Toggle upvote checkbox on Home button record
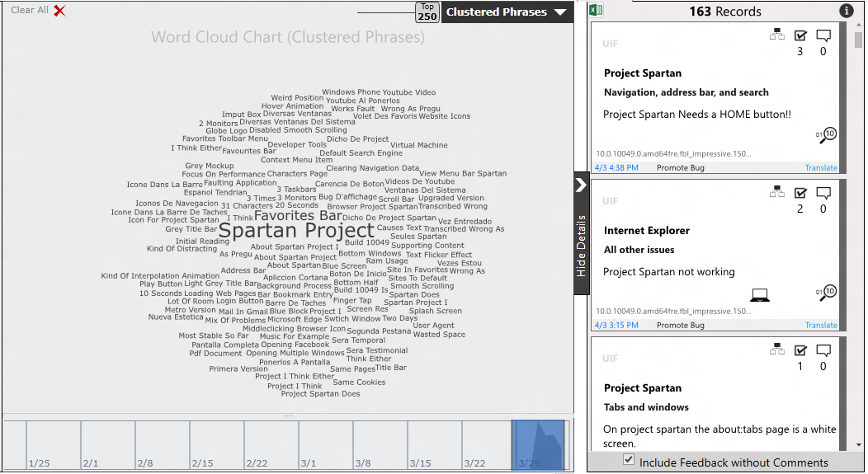 click(800, 35)
